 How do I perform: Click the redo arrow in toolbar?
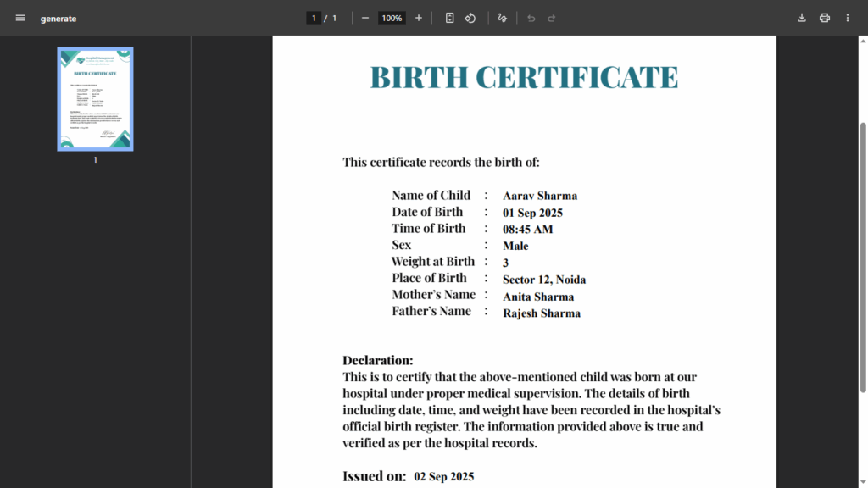(x=552, y=18)
